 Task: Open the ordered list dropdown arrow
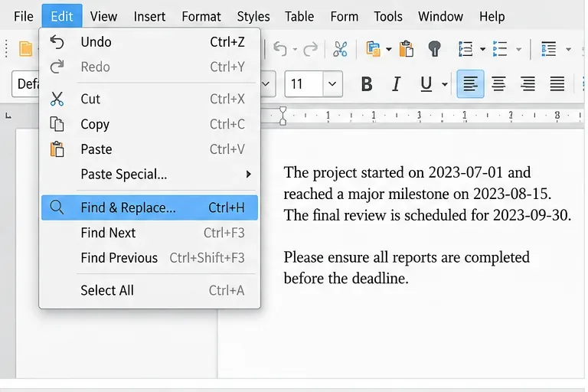[482, 49]
